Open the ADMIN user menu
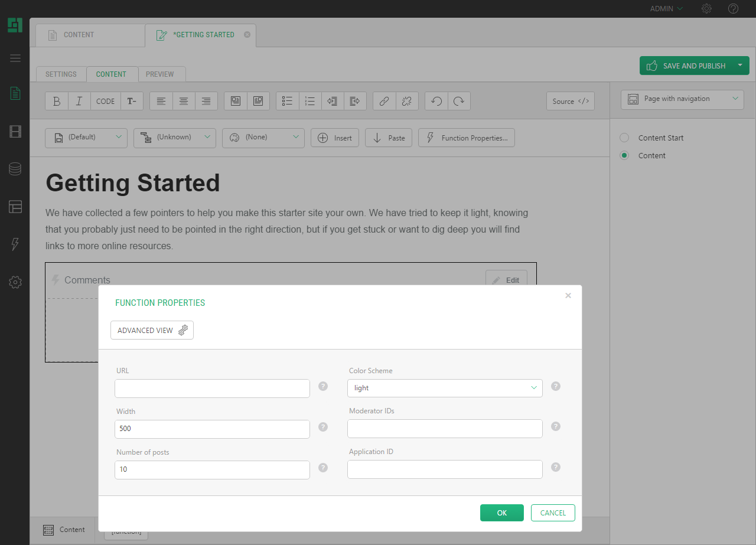 pyautogui.click(x=666, y=9)
